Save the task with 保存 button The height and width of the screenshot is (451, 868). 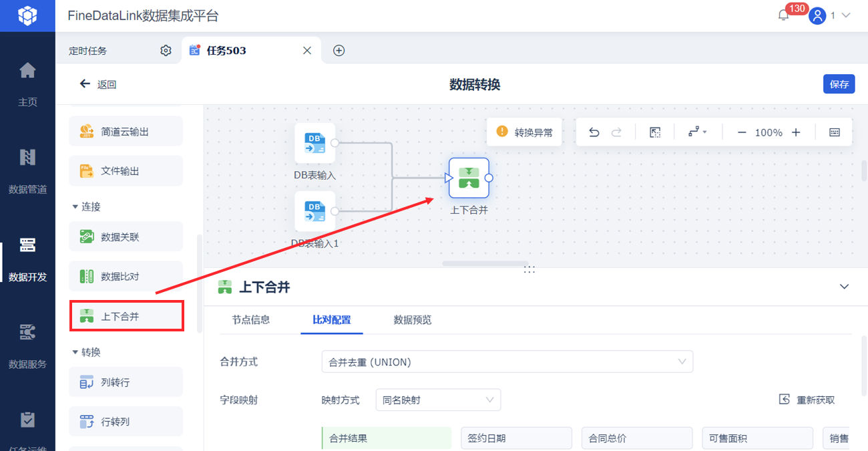(x=839, y=84)
